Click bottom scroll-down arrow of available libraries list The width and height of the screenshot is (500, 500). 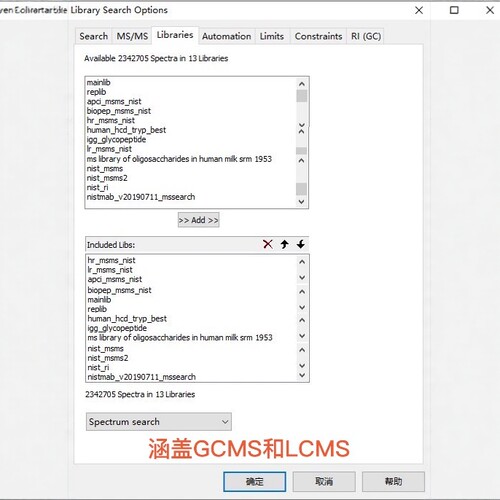coord(302,201)
